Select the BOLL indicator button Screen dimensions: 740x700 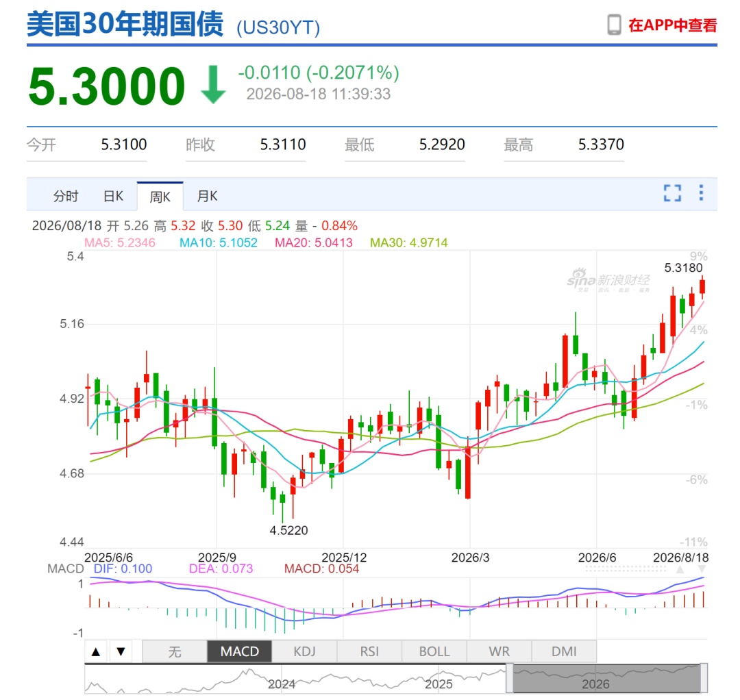click(434, 651)
